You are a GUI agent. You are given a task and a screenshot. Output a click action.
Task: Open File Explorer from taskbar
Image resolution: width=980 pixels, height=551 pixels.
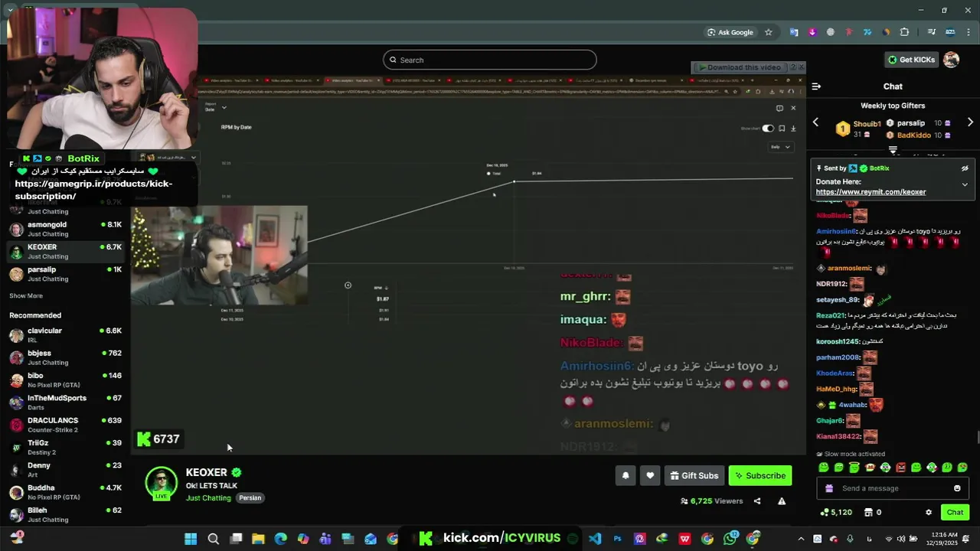coord(258,539)
